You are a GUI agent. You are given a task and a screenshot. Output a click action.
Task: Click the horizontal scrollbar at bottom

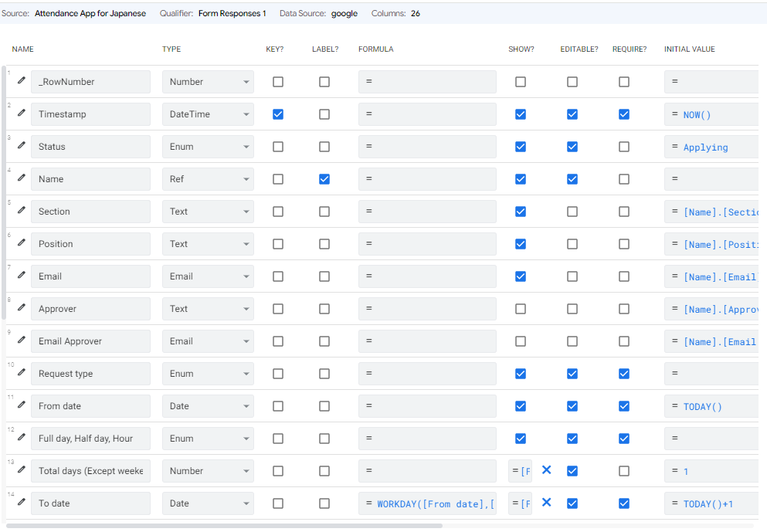click(x=224, y=526)
